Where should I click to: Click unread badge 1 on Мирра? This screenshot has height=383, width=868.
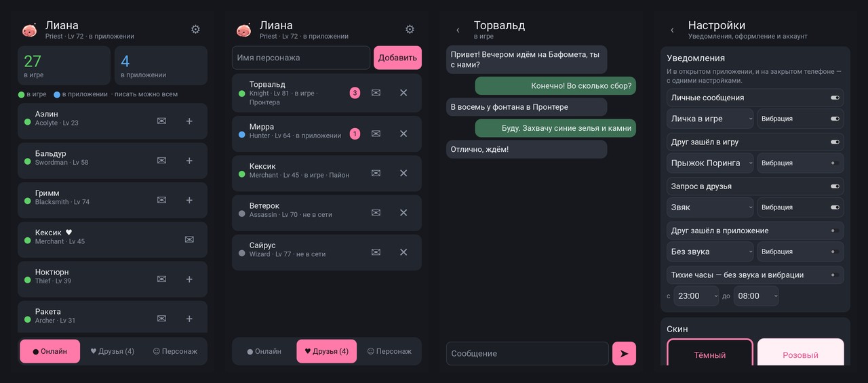point(355,134)
